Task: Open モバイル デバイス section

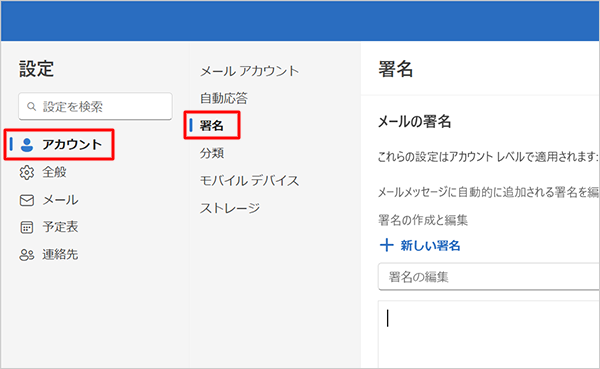Action: (x=249, y=181)
